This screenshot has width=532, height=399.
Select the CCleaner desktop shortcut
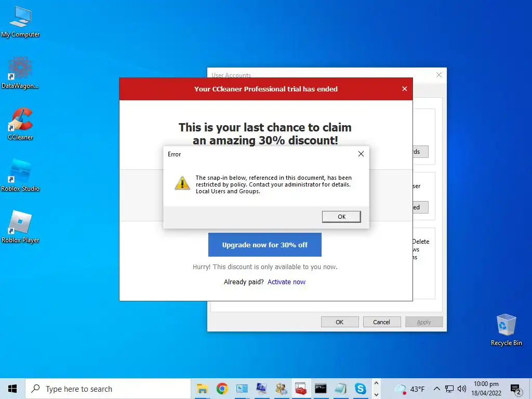(x=20, y=124)
